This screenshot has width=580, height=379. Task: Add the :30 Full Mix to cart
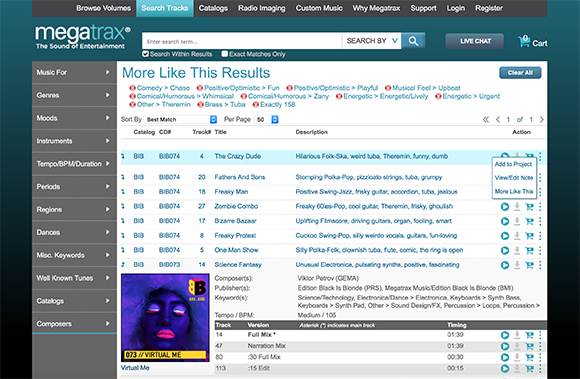(x=529, y=358)
